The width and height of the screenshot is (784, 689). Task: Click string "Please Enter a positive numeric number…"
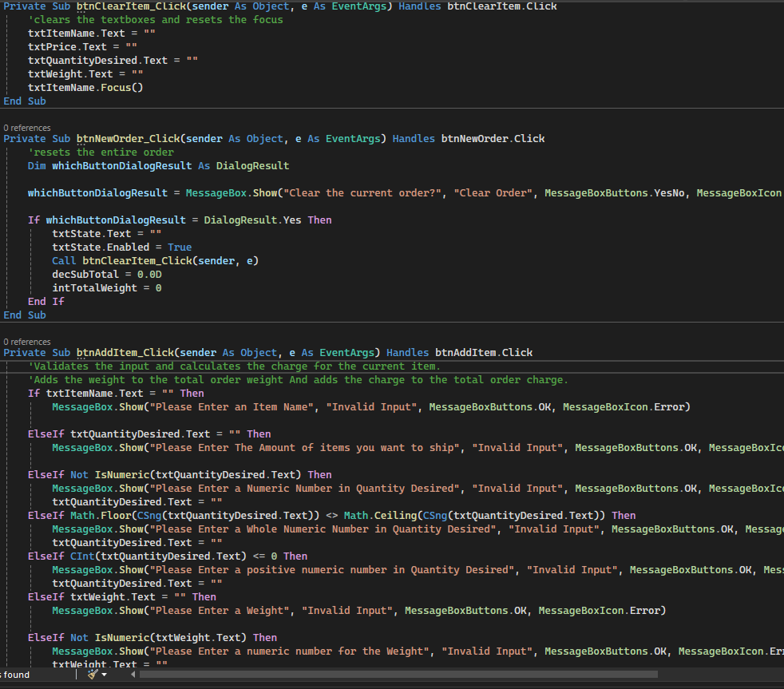332,570
